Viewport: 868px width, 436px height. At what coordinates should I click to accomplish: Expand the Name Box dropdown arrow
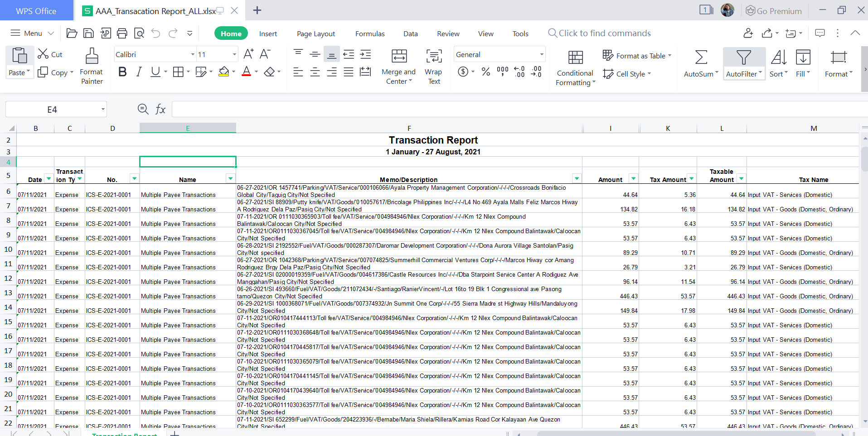point(103,109)
